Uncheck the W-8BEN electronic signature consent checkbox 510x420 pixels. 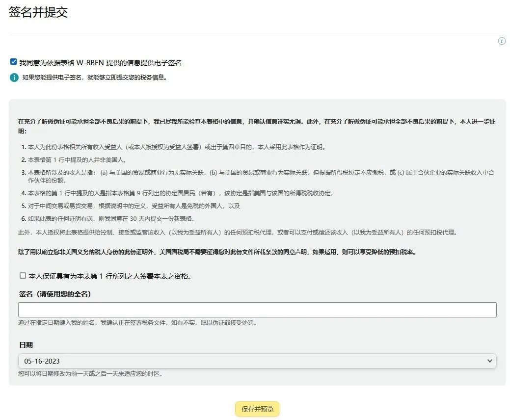(13, 61)
